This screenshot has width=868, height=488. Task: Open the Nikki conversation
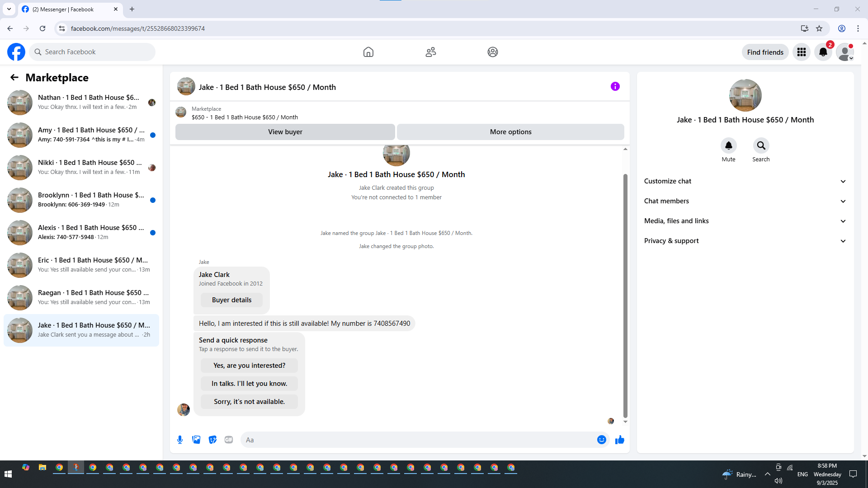(81, 167)
